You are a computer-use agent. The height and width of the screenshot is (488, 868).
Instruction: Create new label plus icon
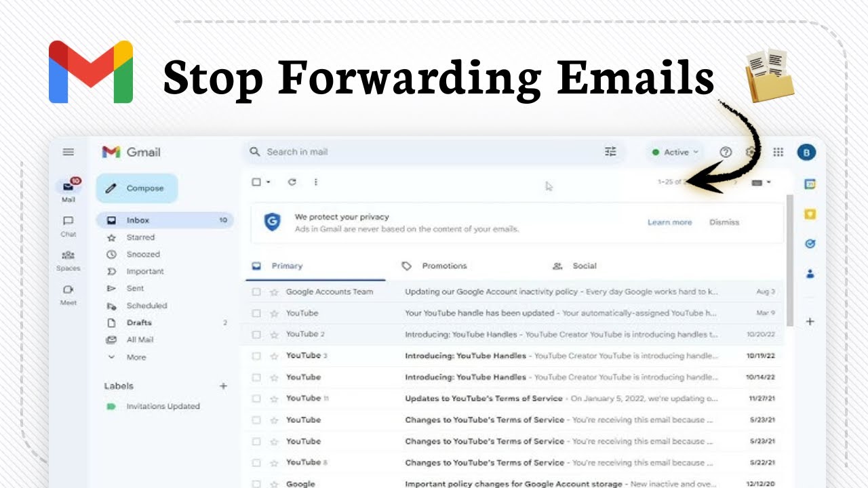point(223,386)
